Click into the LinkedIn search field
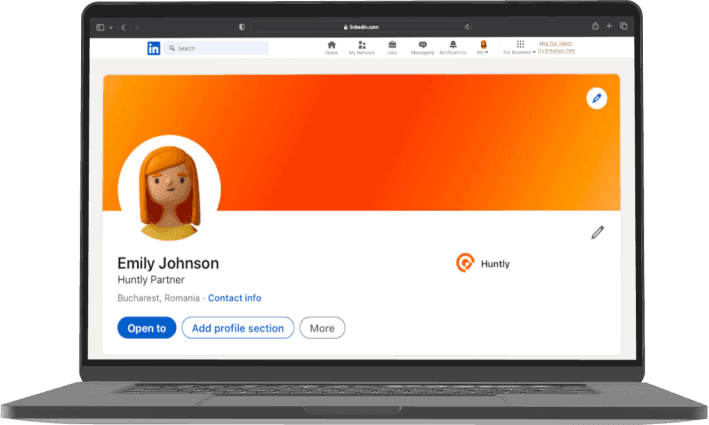709x425 pixels. (x=217, y=48)
